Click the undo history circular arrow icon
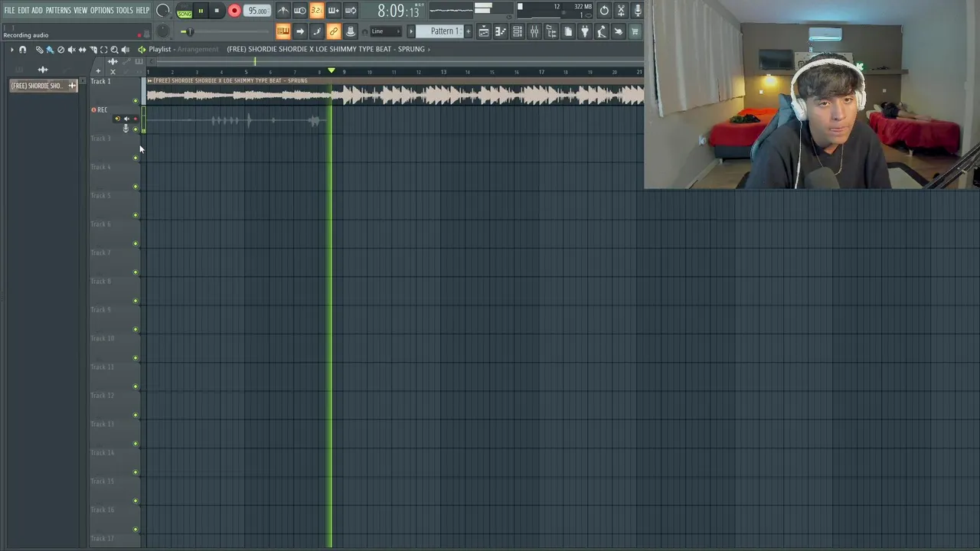This screenshot has height=551, width=980. (604, 11)
